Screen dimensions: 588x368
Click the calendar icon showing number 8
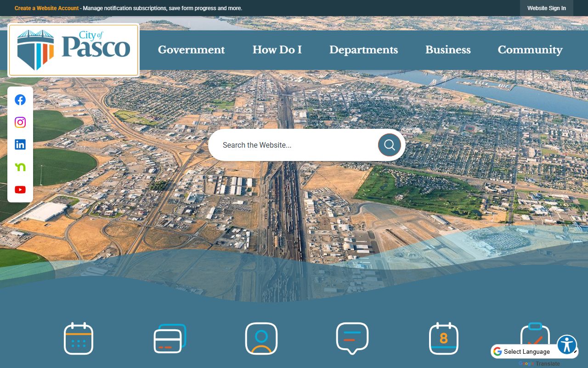pos(443,339)
